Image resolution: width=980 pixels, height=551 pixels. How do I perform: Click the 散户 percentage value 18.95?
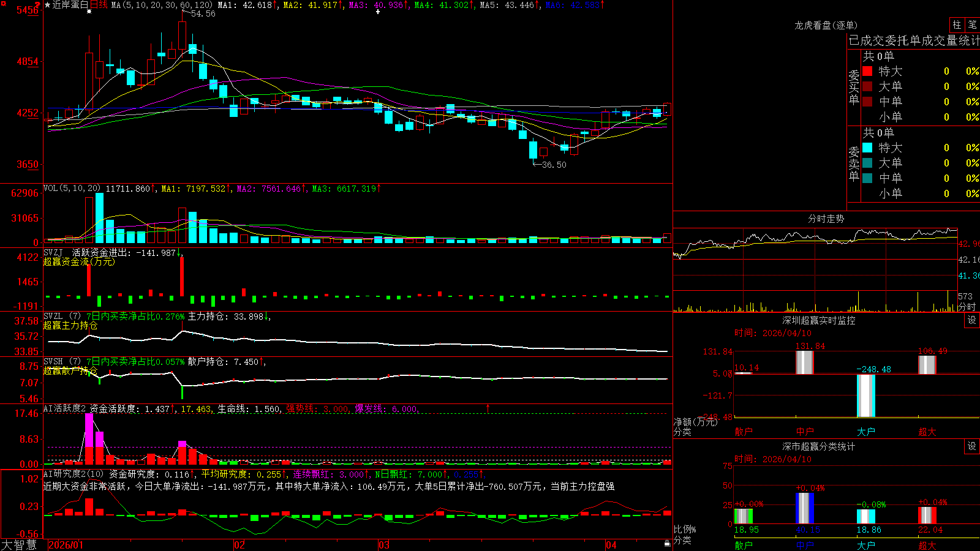(747, 530)
